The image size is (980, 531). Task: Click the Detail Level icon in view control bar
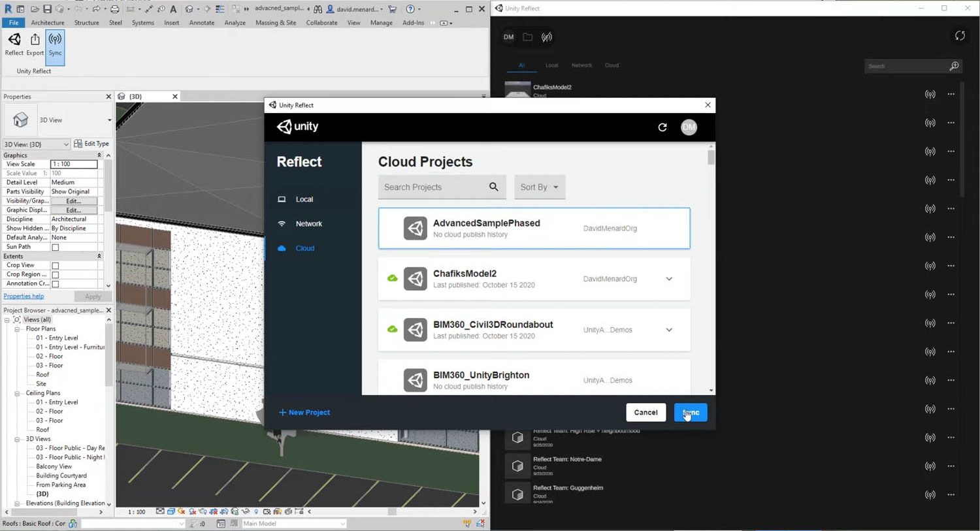tap(161, 512)
